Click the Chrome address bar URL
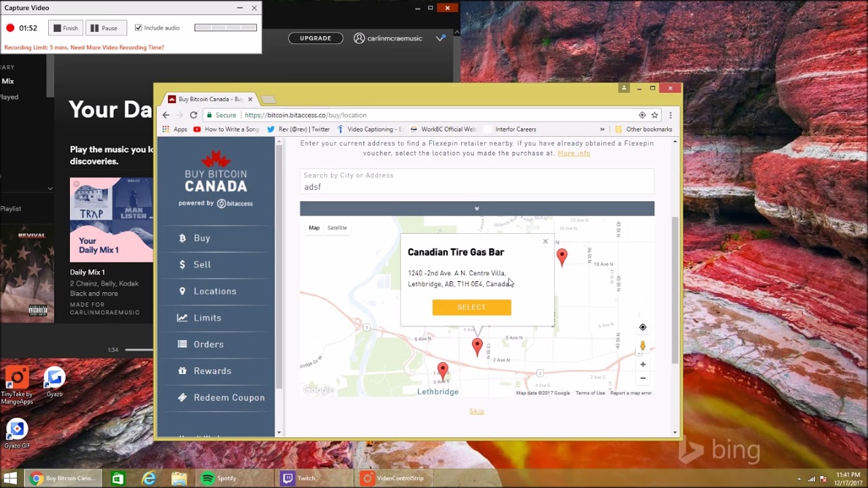The height and width of the screenshot is (488, 868). 305,115
